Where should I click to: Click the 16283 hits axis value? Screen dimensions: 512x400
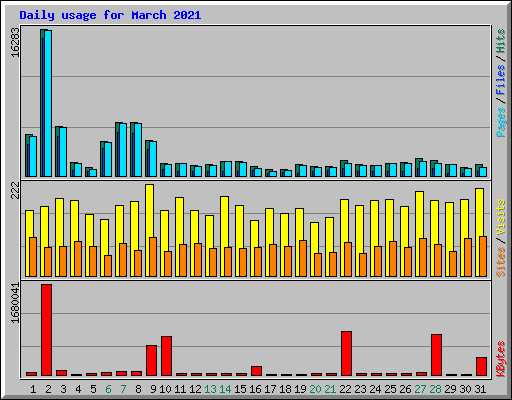click(x=15, y=42)
